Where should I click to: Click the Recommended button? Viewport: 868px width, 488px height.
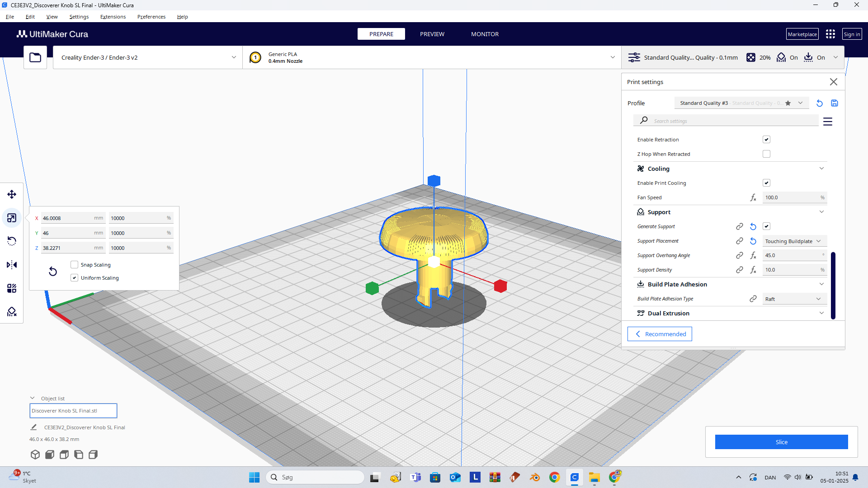coord(660,334)
